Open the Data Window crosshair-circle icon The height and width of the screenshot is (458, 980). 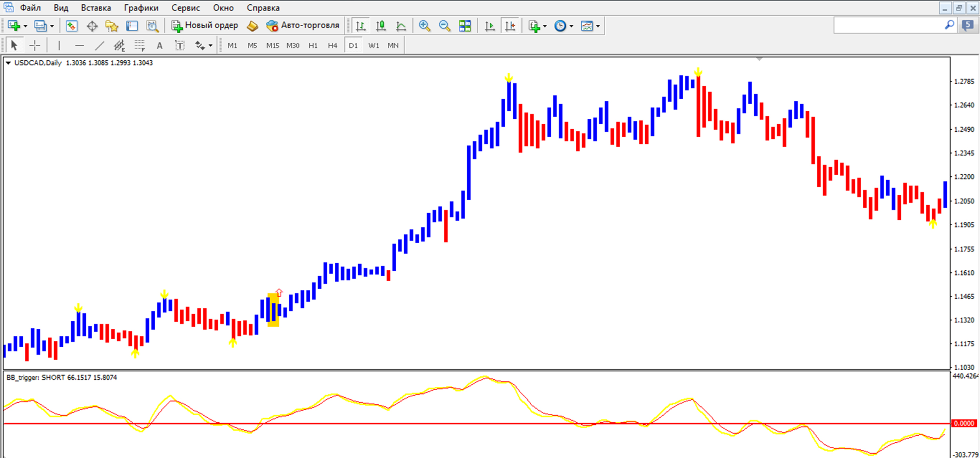(x=92, y=26)
